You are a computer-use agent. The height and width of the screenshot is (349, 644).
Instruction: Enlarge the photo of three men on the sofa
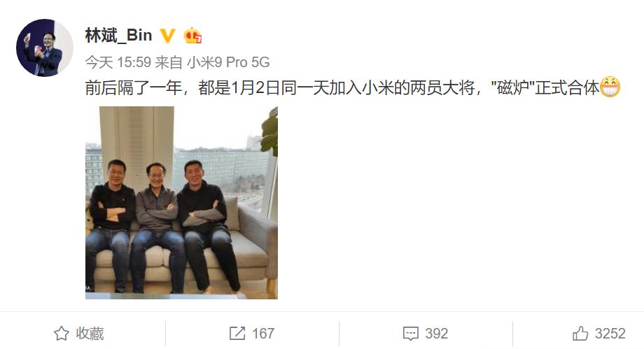181,202
